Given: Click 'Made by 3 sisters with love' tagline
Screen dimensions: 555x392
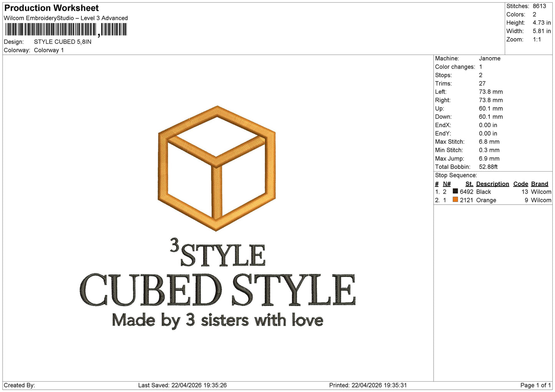Looking at the screenshot, I should coord(218,321).
